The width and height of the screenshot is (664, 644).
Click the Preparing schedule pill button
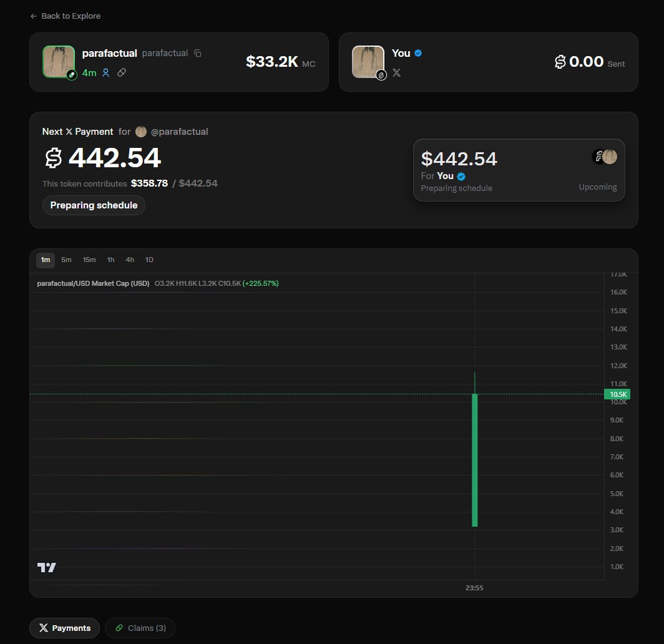click(94, 205)
